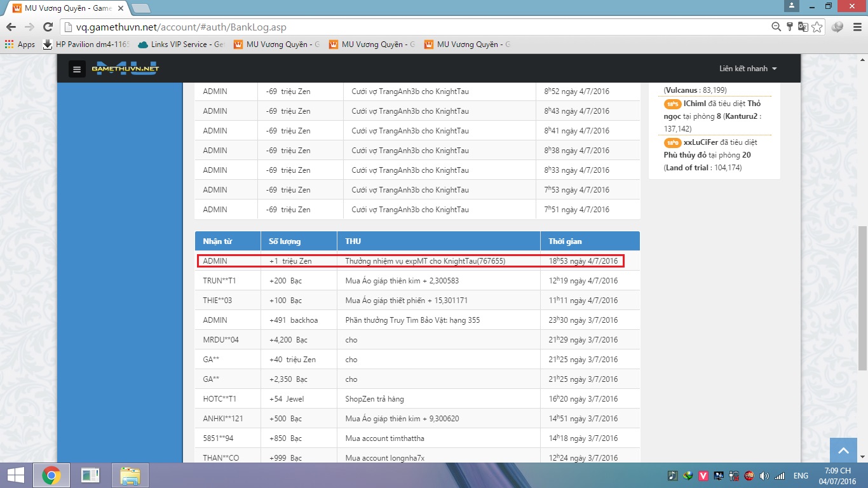Click the scroll-to-top arrow button
Image resolution: width=868 pixels, height=488 pixels.
point(843,451)
